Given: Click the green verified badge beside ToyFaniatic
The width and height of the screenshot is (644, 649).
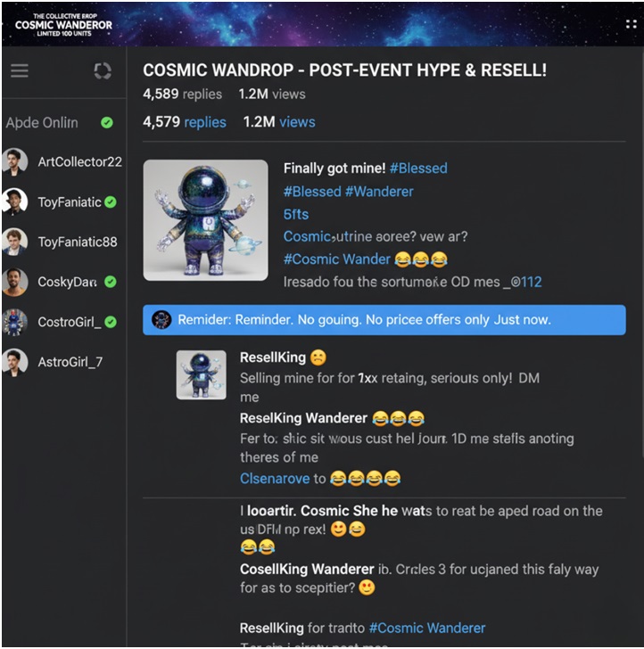Looking at the screenshot, I should tap(111, 202).
